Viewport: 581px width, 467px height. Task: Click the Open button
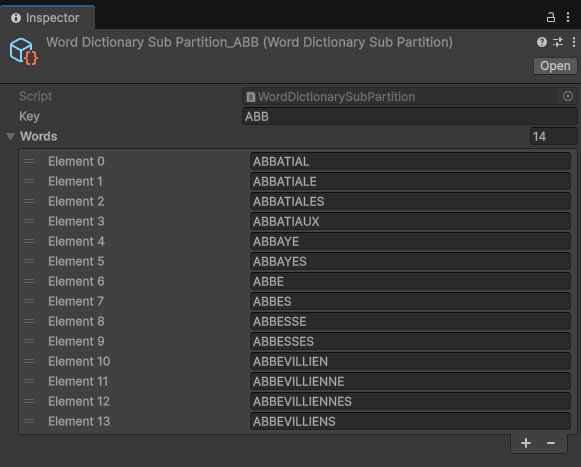click(555, 66)
